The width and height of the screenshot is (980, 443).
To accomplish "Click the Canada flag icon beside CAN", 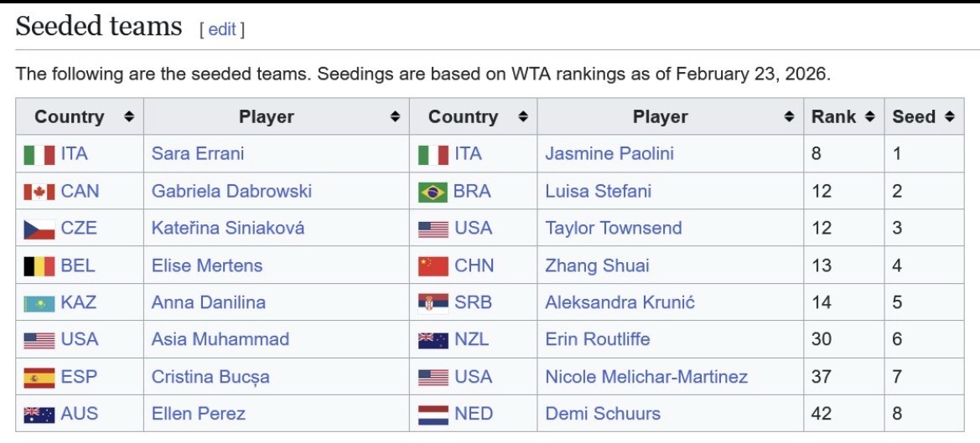I will coord(39,192).
